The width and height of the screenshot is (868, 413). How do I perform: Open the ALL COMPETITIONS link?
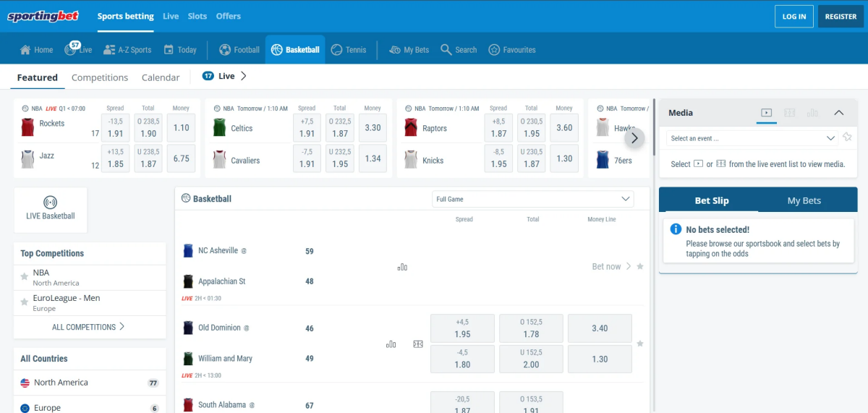(88, 327)
